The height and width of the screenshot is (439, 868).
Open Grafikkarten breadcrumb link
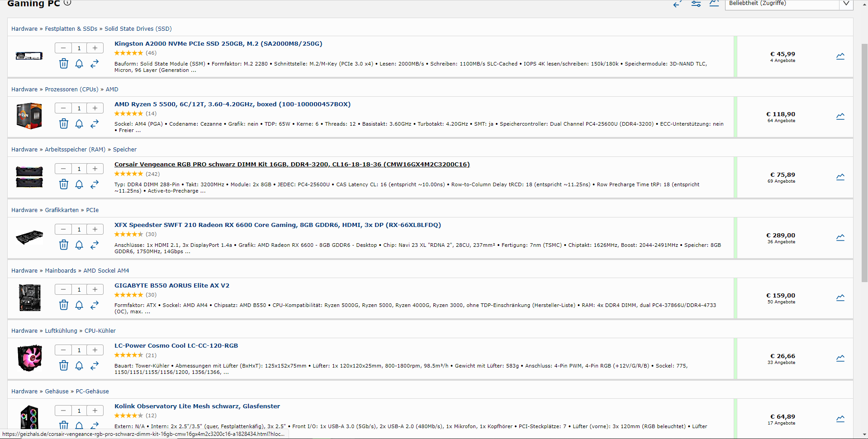click(x=62, y=210)
